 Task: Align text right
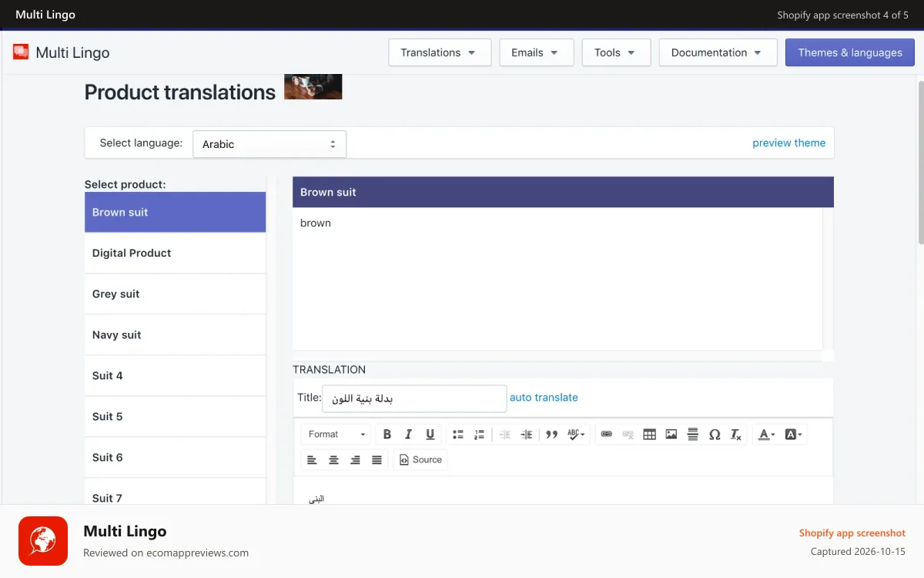click(x=355, y=460)
